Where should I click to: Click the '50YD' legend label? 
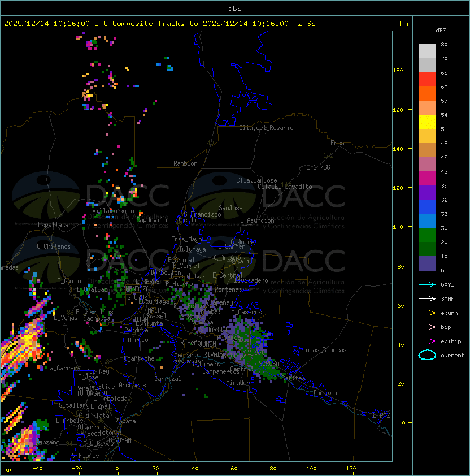447,285
